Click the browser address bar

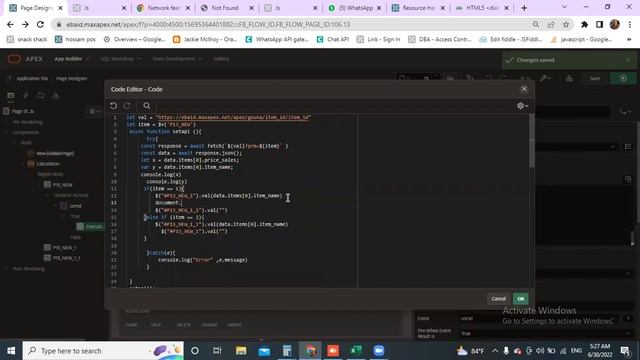(x=294, y=24)
